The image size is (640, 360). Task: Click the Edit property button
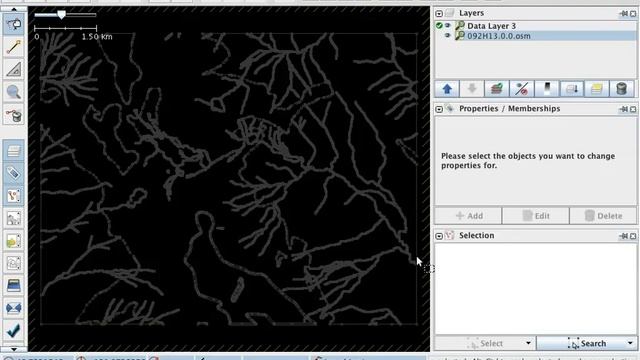(536, 216)
